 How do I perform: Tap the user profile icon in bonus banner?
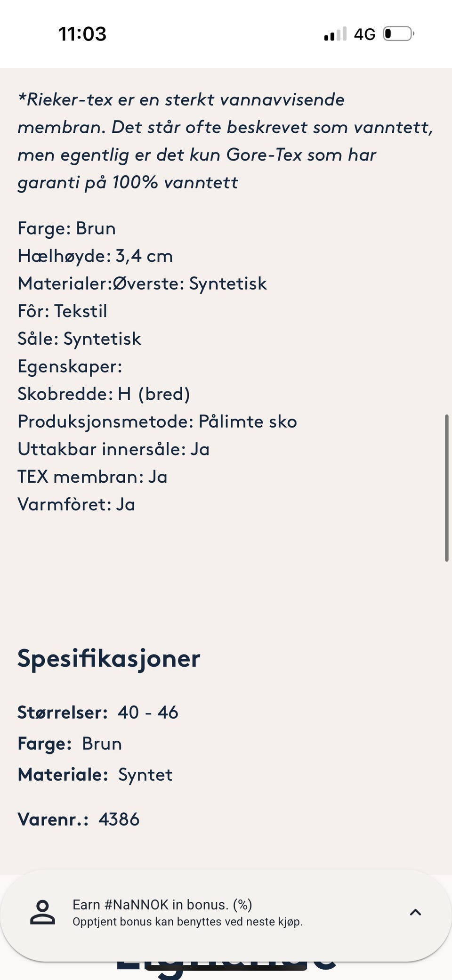point(42,913)
